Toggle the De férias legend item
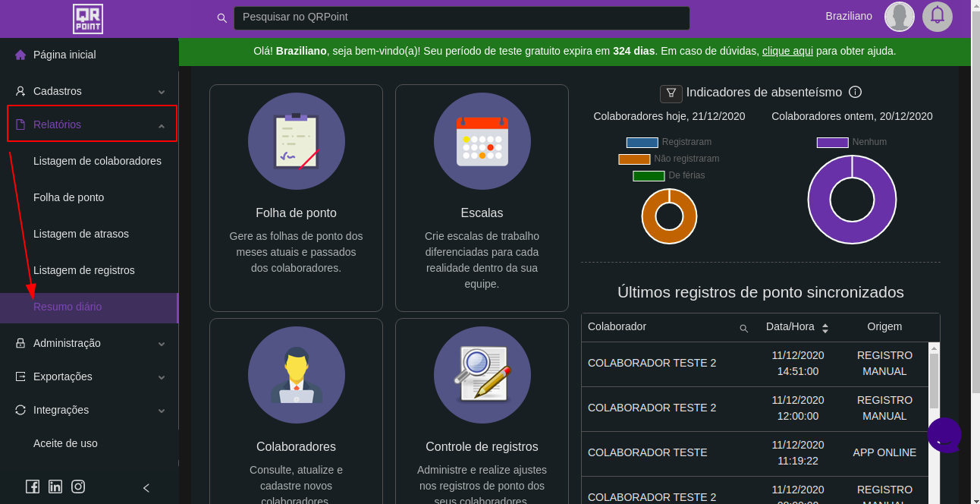This screenshot has height=504, width=980. pyautogui.click(x=668, y=175)
